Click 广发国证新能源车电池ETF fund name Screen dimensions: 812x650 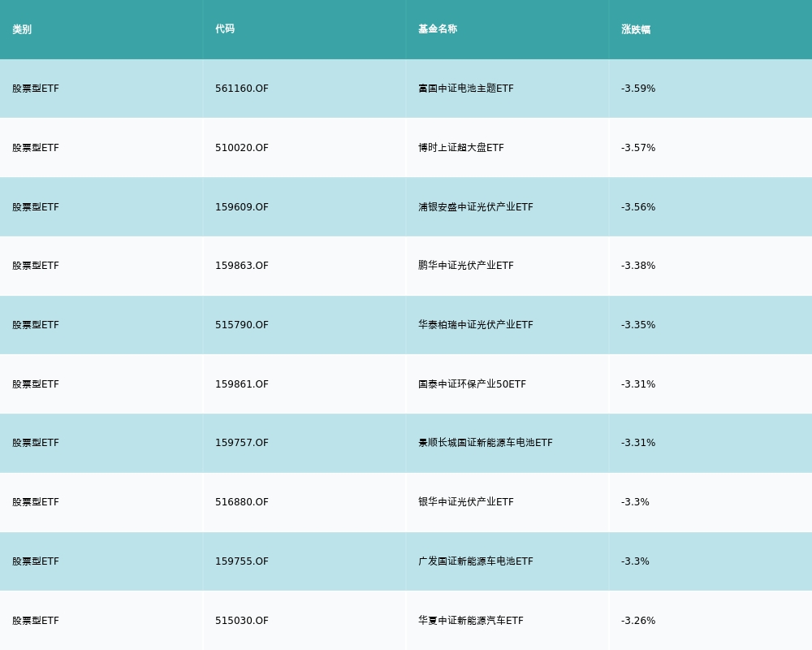(476, 561)
